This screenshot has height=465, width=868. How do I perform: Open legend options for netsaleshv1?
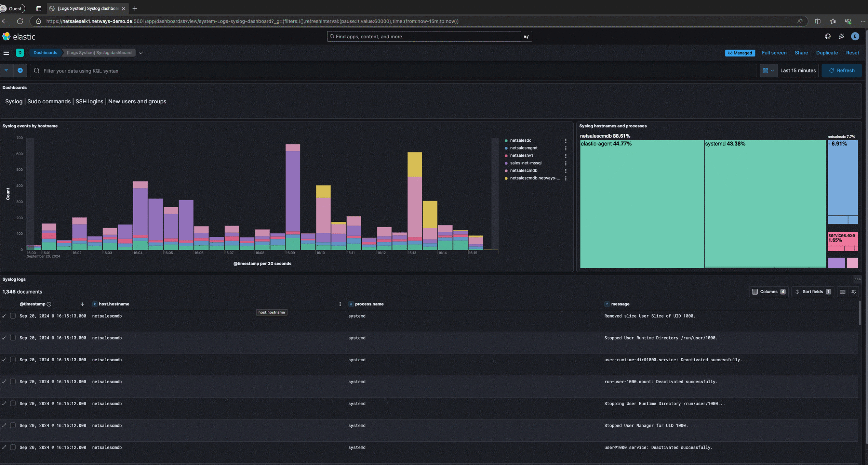click(x=566, y=155)
